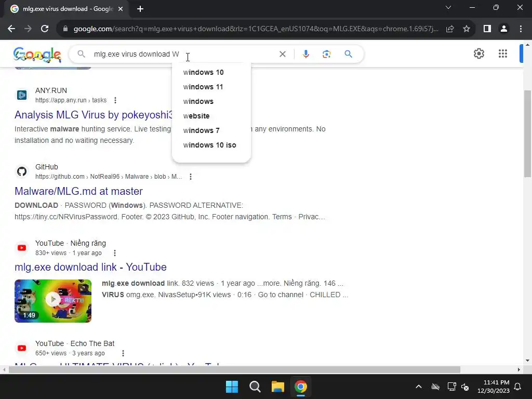Open options for Echo The Bat result

(x=123, y=353)
